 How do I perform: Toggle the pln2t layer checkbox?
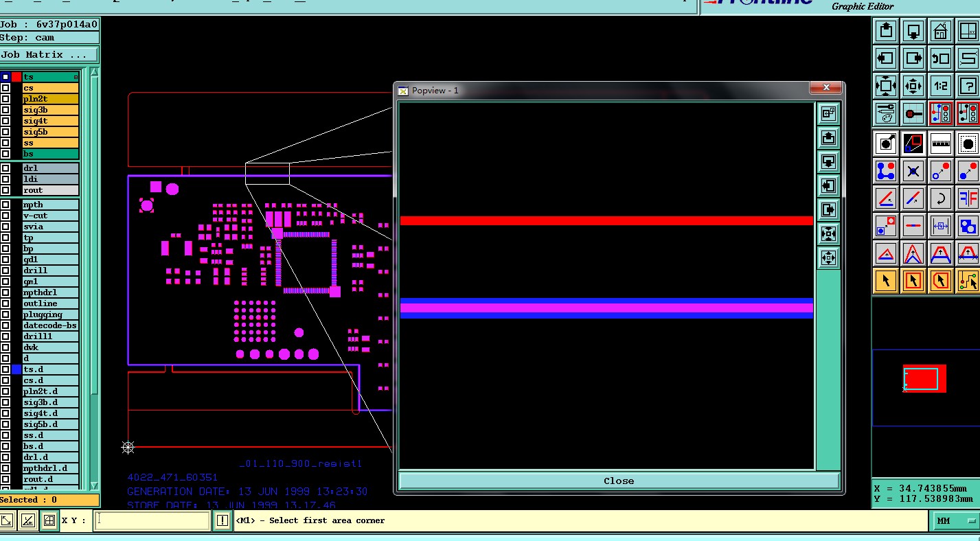coord(5,99)
